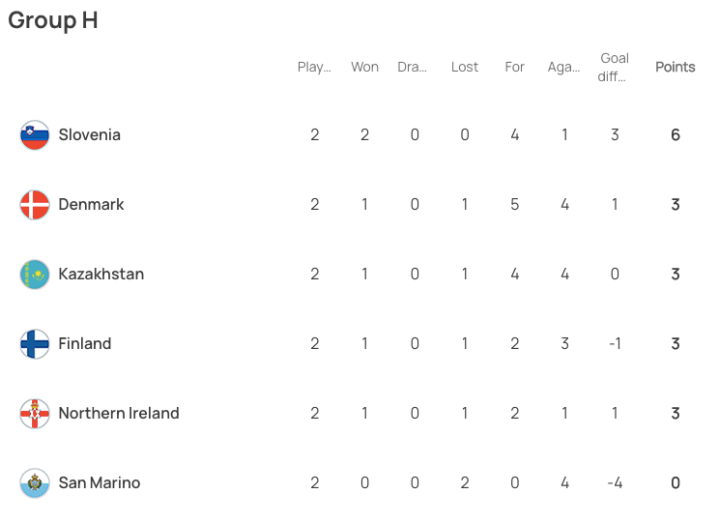Click the Won column header
Screen dimensions: 719x523
click(x=365, y=67)
